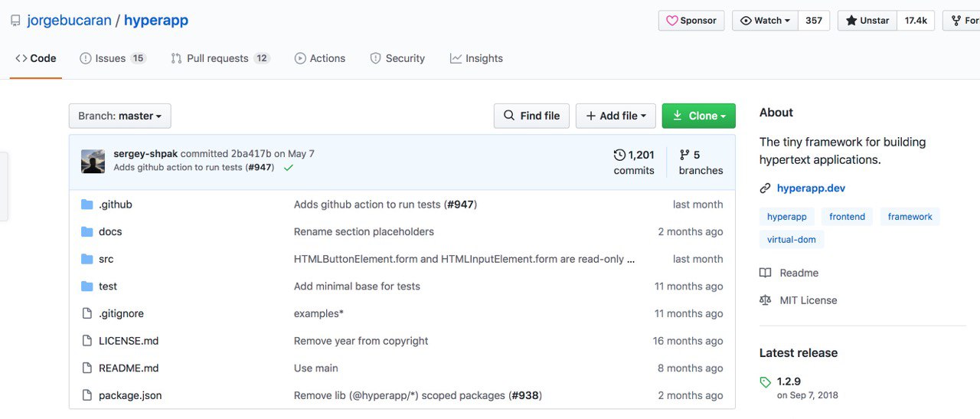Open the 'Use main' commit message
Image resolution: width=980 pixels, height=419 pixels.
[316, 368]
